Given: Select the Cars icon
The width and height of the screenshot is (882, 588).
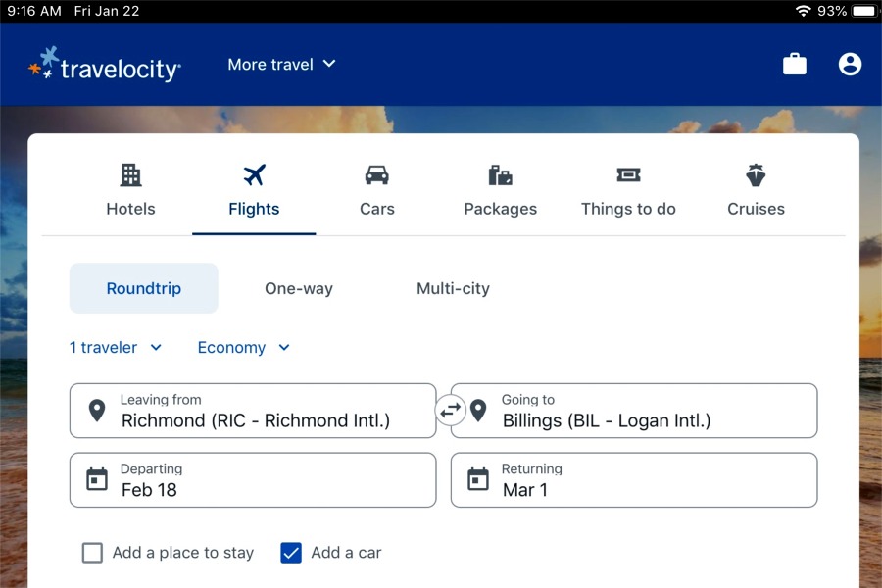Looking at the screenshot, I should [377, 175].
